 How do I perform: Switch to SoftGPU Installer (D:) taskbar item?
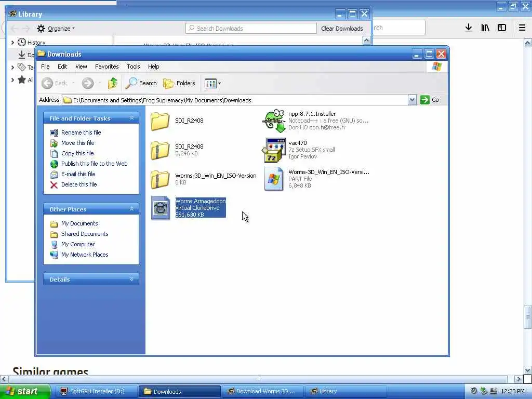[96, 391]
